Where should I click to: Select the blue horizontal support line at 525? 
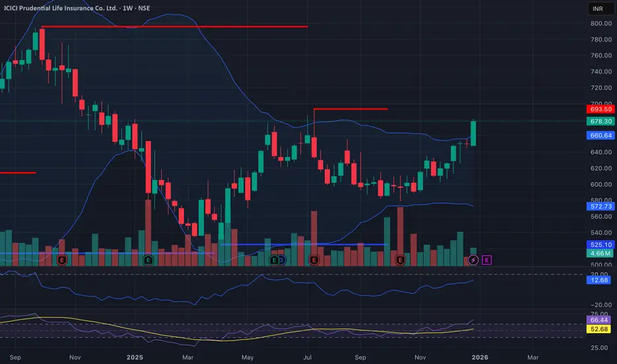[304, 245]
